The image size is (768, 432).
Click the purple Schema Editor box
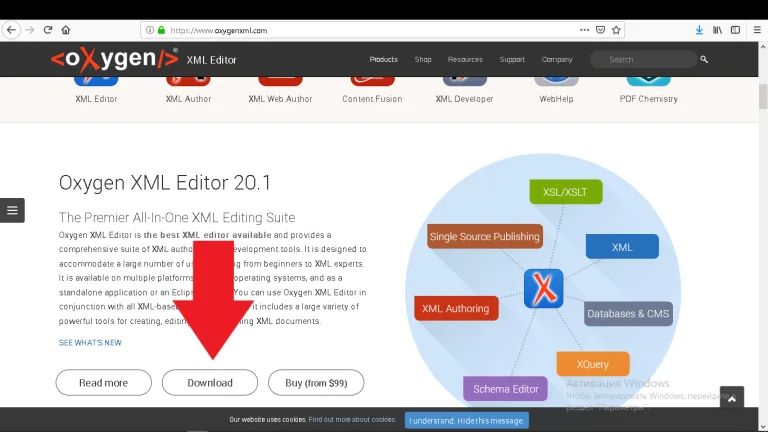pos(505,389)
